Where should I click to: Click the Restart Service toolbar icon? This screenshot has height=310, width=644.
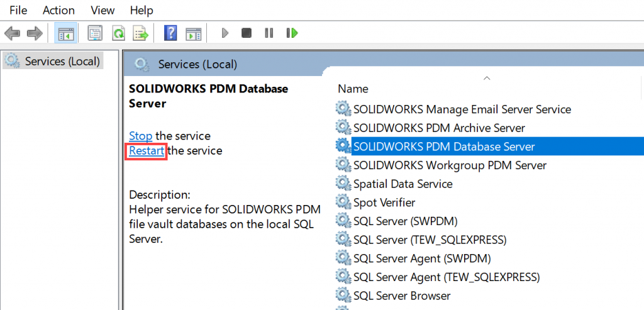291,33
